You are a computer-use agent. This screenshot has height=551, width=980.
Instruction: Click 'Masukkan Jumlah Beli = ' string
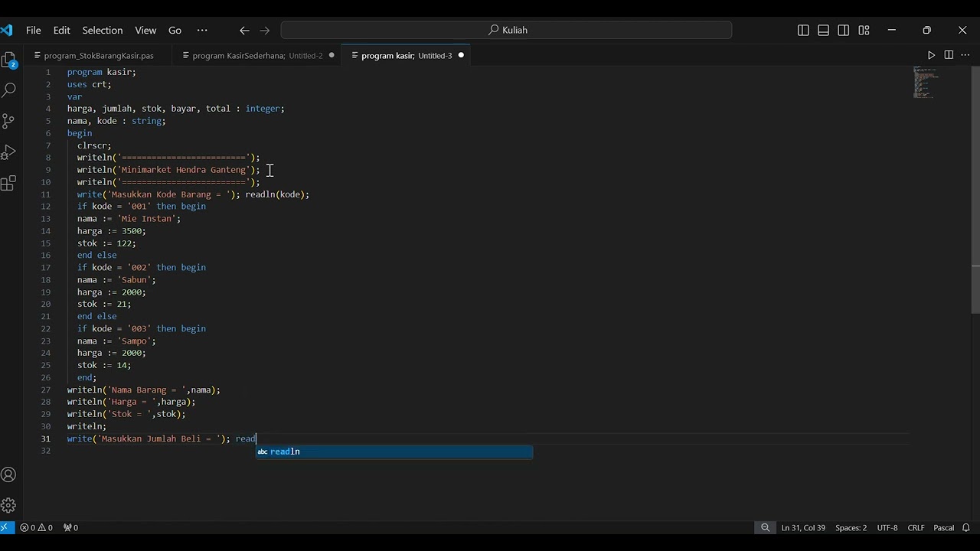(x=158, y=439)
